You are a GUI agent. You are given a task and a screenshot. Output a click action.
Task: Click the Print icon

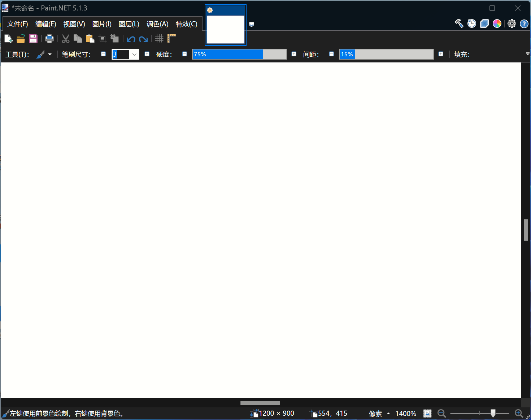click(x=49, y=39)
